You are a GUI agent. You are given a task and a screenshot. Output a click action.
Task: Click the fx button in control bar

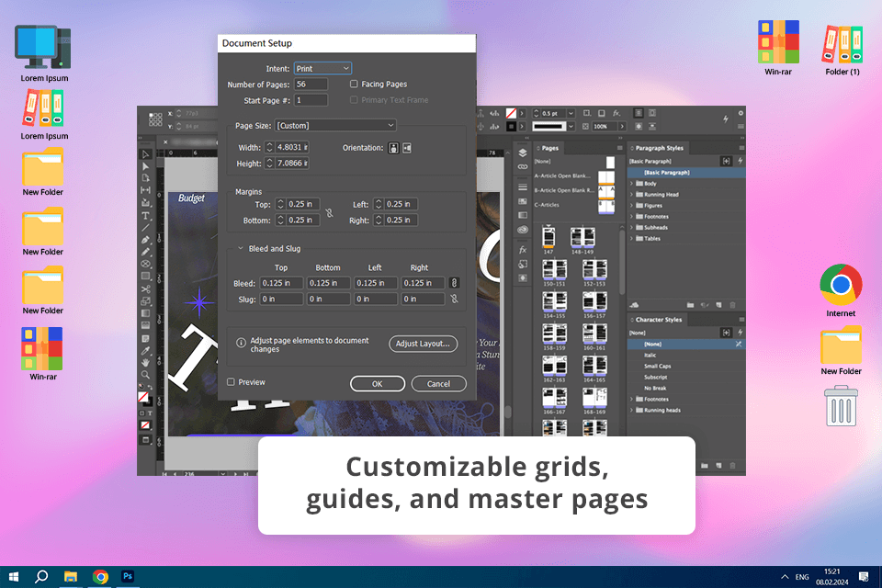pyautogui.click(x=616, y=113)
